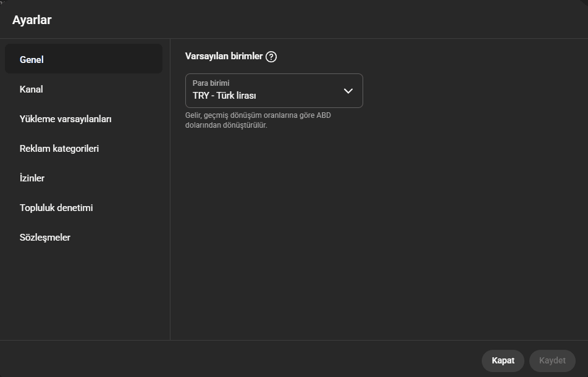Expand the currency dropdown chevron arrow
The image size is (588, 377).
coord(348,91)
